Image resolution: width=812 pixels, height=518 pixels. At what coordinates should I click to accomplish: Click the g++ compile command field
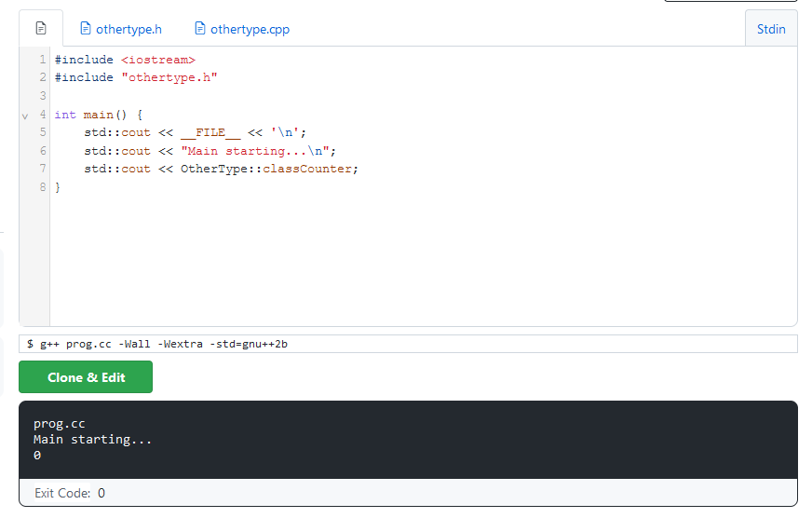[408, 344]
